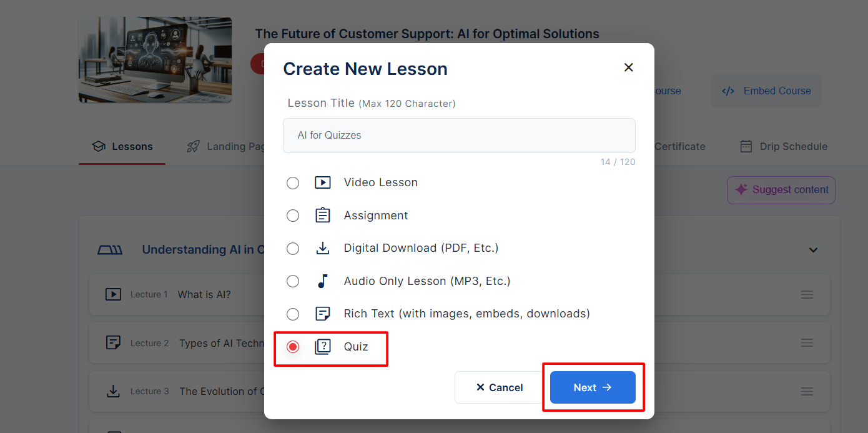This screenshot has width=868, height=433.
Task: Open lecture What is AI?
Action: pyautogui.click(x=204, y=294)
